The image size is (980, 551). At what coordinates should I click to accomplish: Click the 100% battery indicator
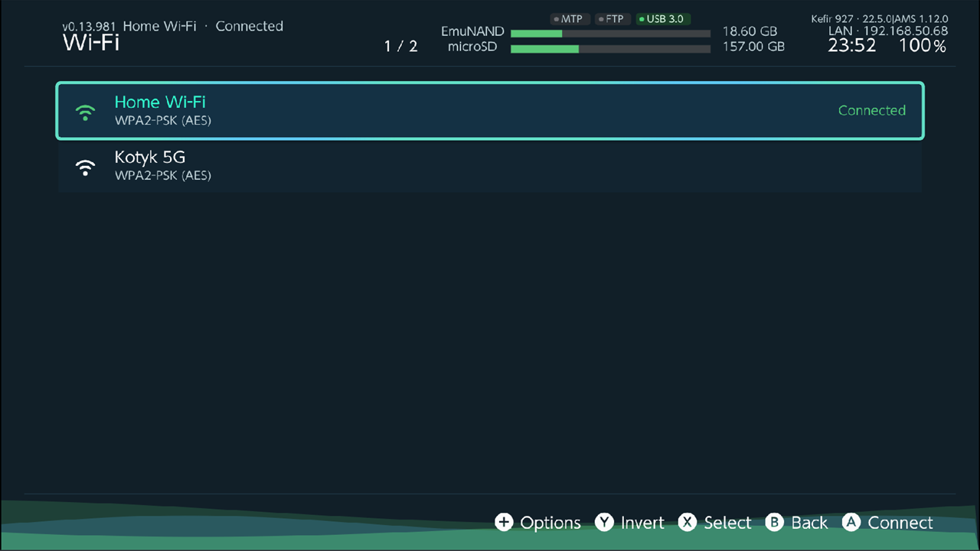tap(923, 46)
